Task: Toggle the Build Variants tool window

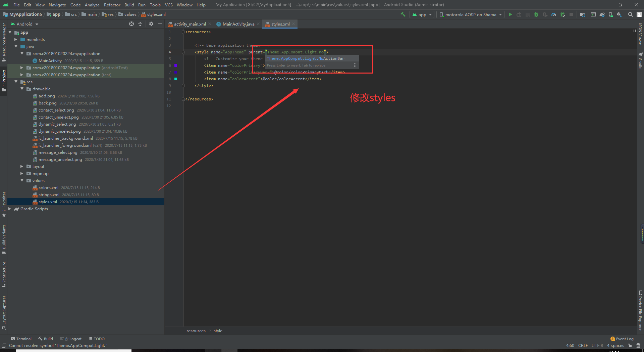Action: (4, 239)
